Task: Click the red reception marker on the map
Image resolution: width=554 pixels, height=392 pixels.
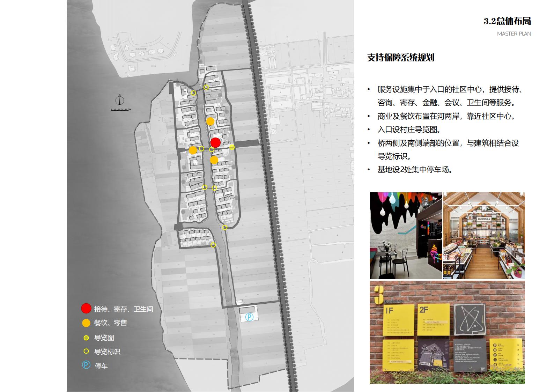Action: tap(215, 142)
